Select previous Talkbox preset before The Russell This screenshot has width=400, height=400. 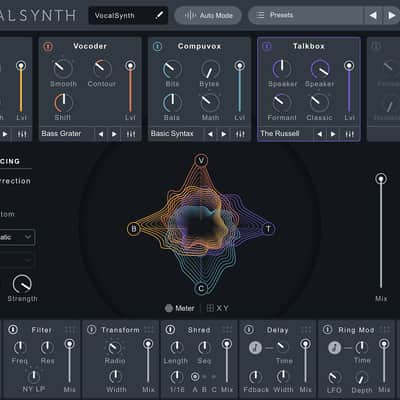click(x=320, y=134)
